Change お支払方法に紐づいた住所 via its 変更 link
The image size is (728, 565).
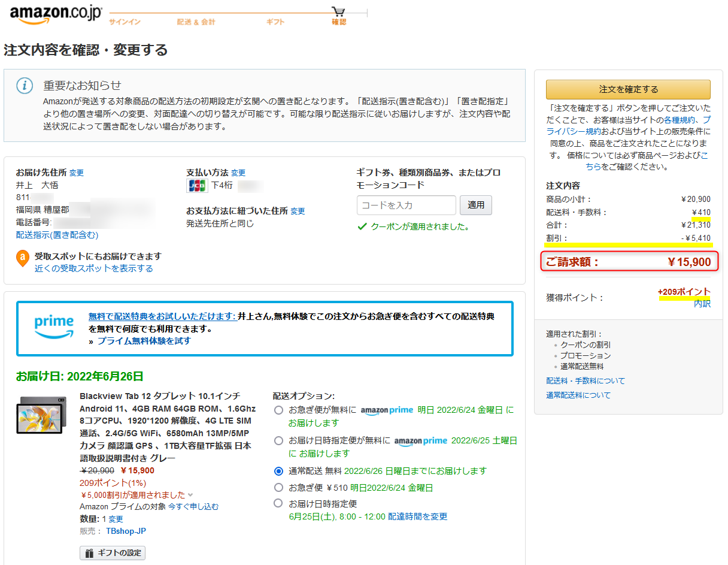(298, 211)
